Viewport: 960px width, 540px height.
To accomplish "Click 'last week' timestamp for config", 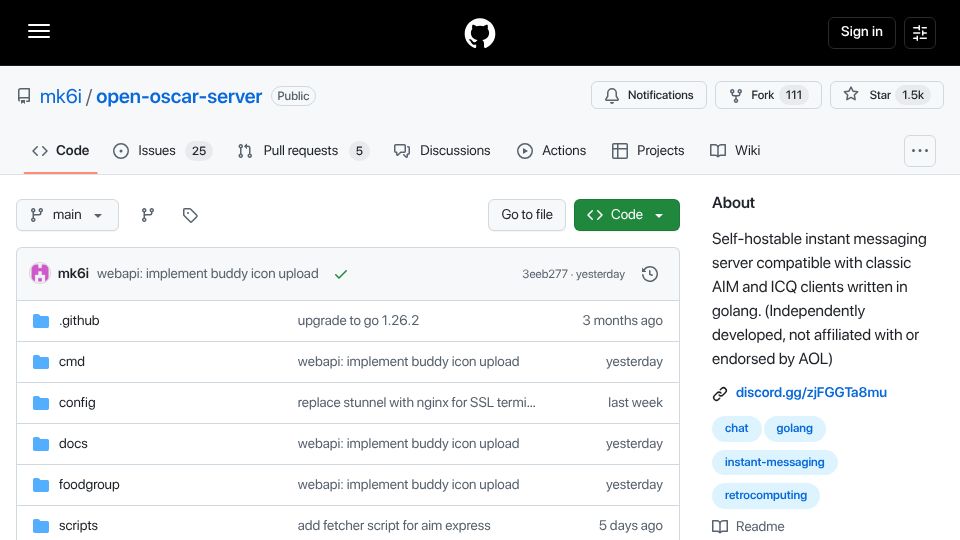I will pyautogui.click(x=635, y=403).
